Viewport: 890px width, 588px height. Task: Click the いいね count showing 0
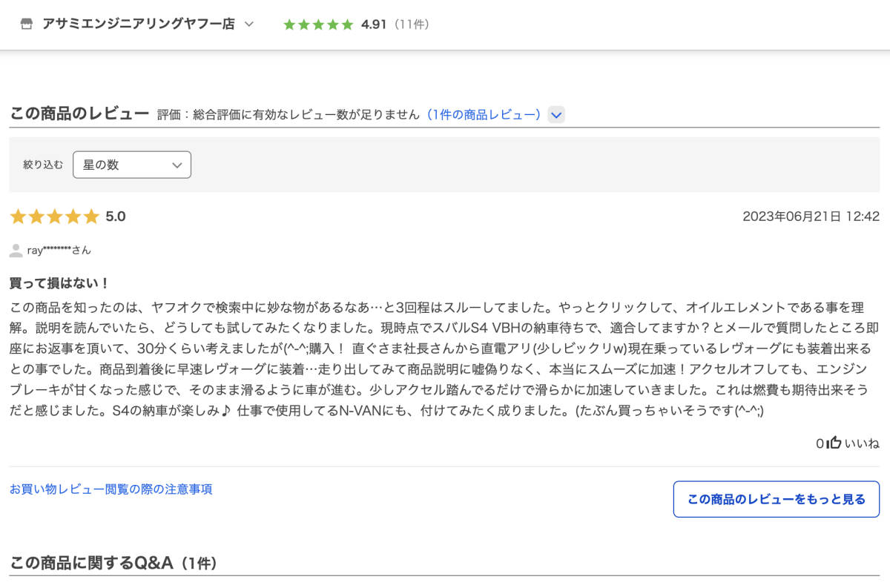(820, 443)
